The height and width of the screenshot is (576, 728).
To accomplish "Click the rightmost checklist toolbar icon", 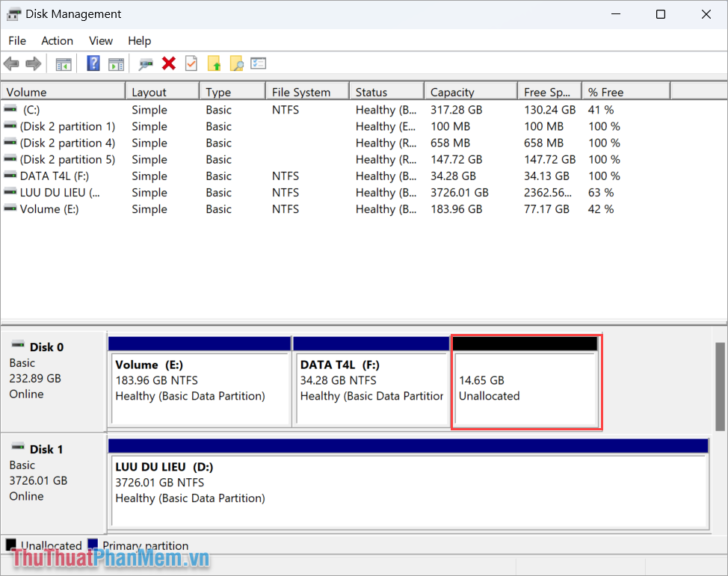I will pos(258,64).
